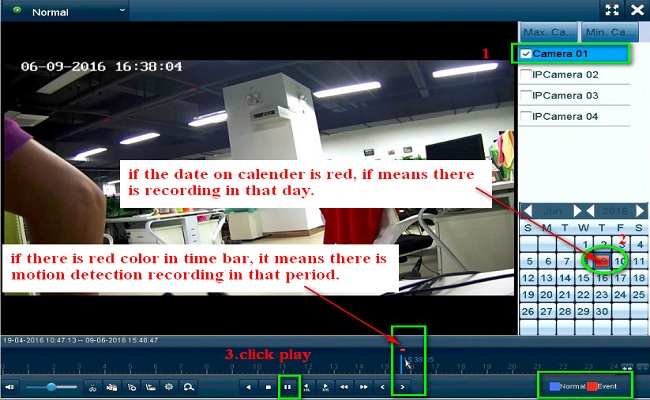
Task: Go to previous month in calendar
Action: (527, 211)
